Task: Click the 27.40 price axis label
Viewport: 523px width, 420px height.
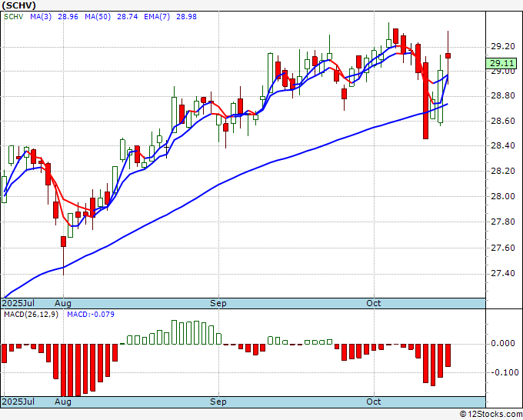Action: tap(503, 274)
